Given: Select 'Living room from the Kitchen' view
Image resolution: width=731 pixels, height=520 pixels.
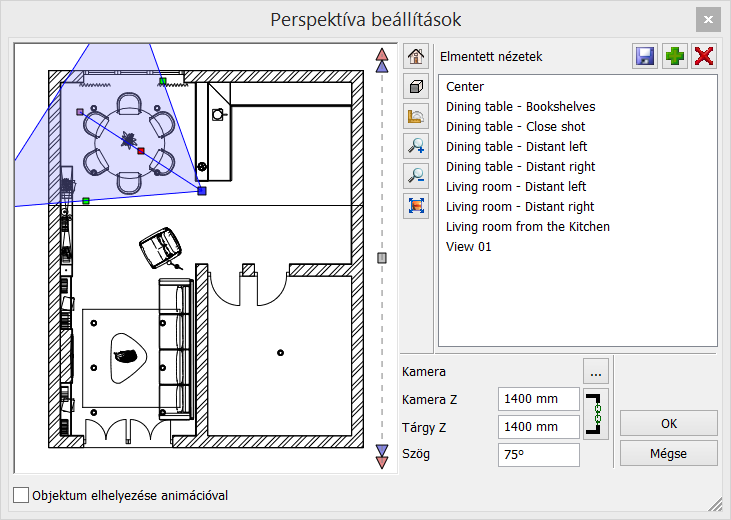Looking at the screenshot, I should 527,227.
